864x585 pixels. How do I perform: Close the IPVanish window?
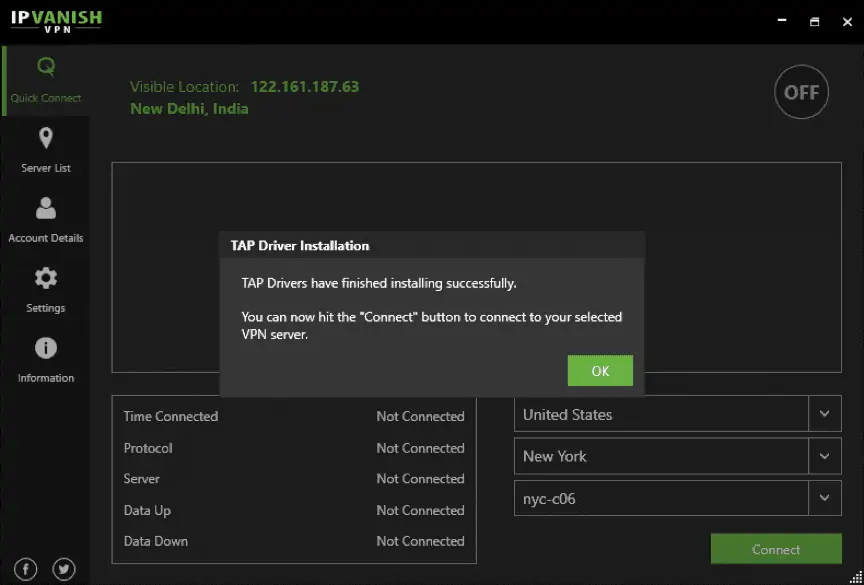click(x=847, y=21)
